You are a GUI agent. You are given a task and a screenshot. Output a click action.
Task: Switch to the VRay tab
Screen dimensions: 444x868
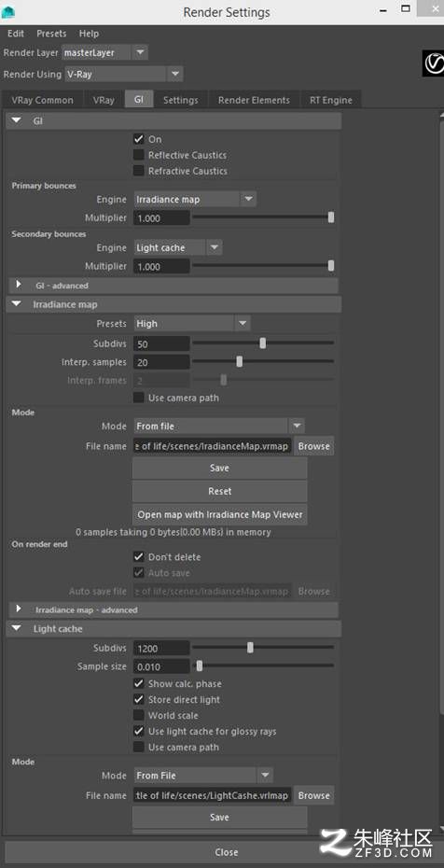(104, 100)
